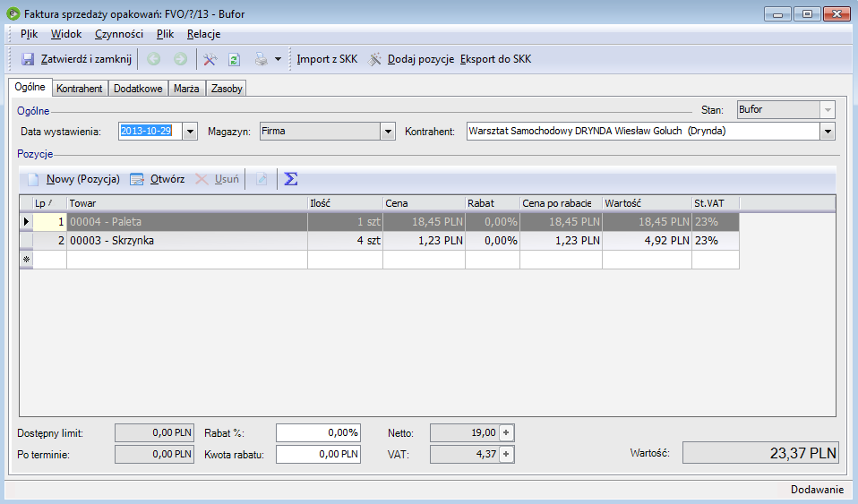The width and height of the screenshot is (858, 504).
Task: Select row indicator arrow of Paleta row
Action: point(26,222)
